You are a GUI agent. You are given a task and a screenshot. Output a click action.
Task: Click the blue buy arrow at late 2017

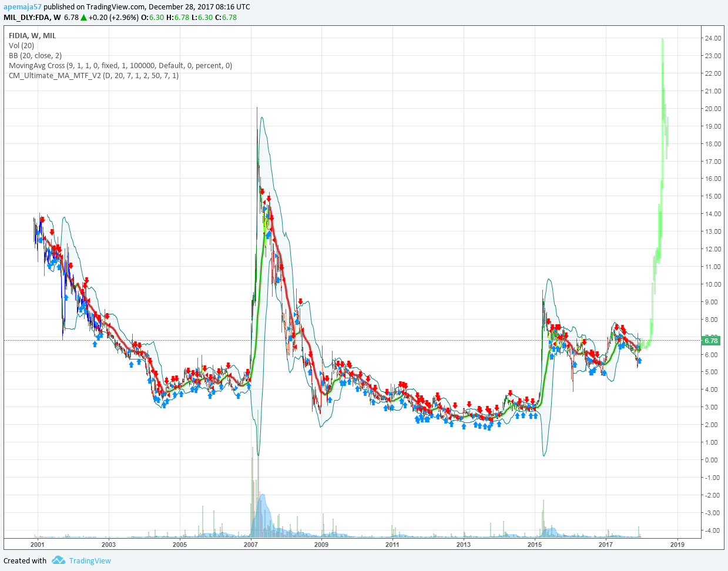pyautogui.click(x=639, y=360)
